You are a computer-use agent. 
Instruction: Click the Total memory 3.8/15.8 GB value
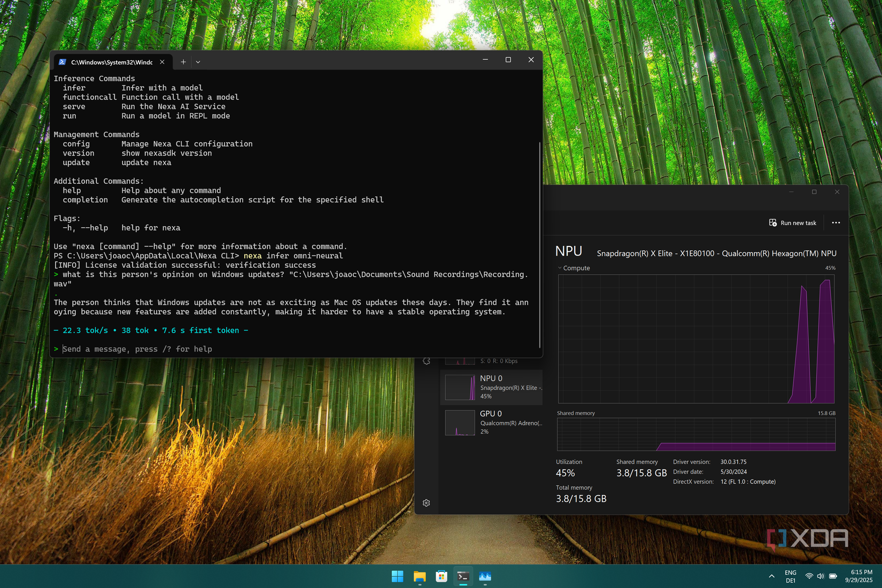pos(581,499)
